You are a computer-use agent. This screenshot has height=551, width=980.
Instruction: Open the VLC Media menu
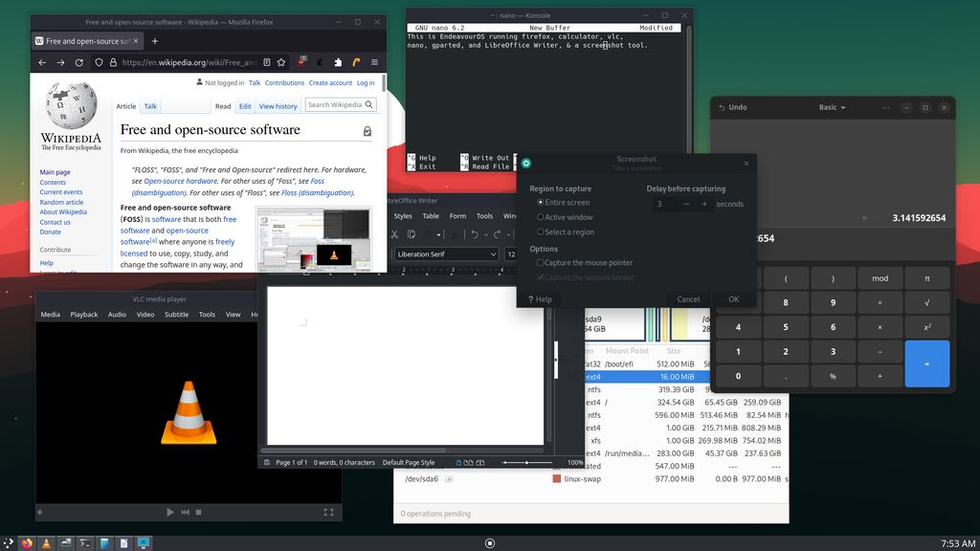[51, 315]
